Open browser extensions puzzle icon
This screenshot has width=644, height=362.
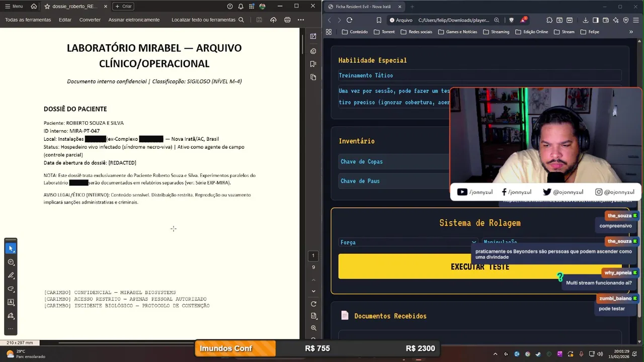[549, 20]
